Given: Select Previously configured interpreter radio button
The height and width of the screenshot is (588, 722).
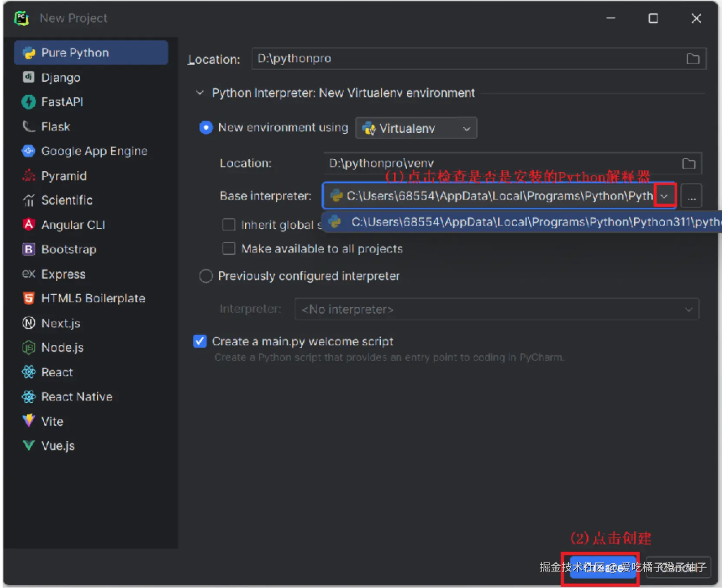Looking at the screenshot, I should click(x=206, y=276).
